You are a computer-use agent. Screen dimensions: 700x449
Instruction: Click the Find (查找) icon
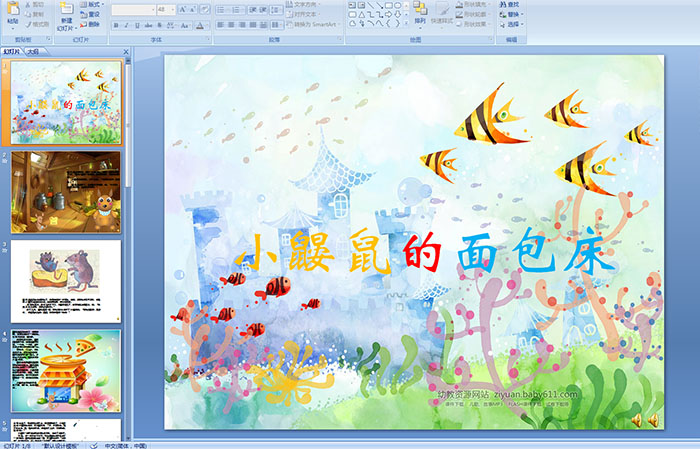[512, 5]
